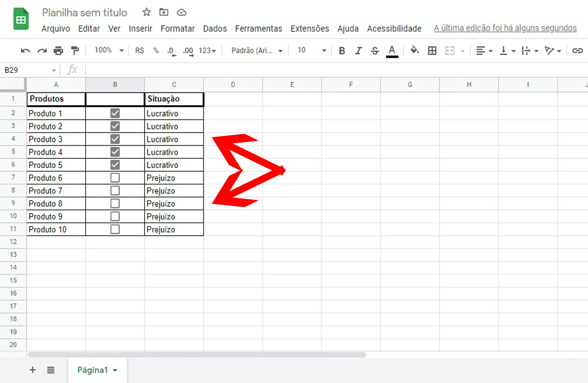Activate the paint format roller
The image size is (588, 383).
click(x=75, y=50)
